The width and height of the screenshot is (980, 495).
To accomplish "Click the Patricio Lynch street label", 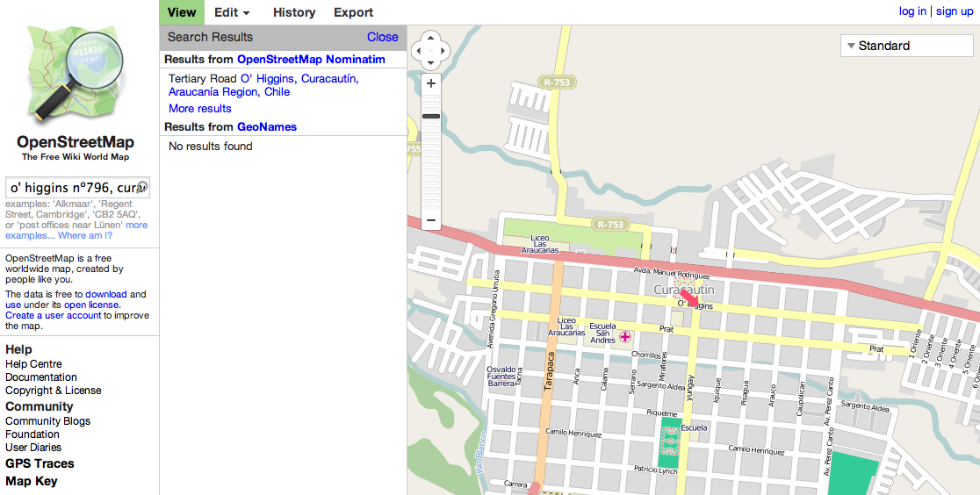I will click(x=656, y=470).
